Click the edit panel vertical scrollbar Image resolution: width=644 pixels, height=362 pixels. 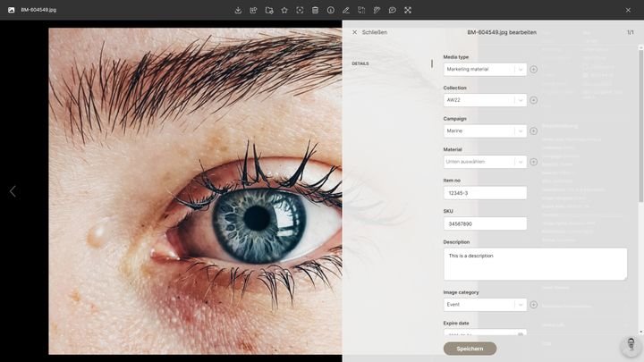640,124
